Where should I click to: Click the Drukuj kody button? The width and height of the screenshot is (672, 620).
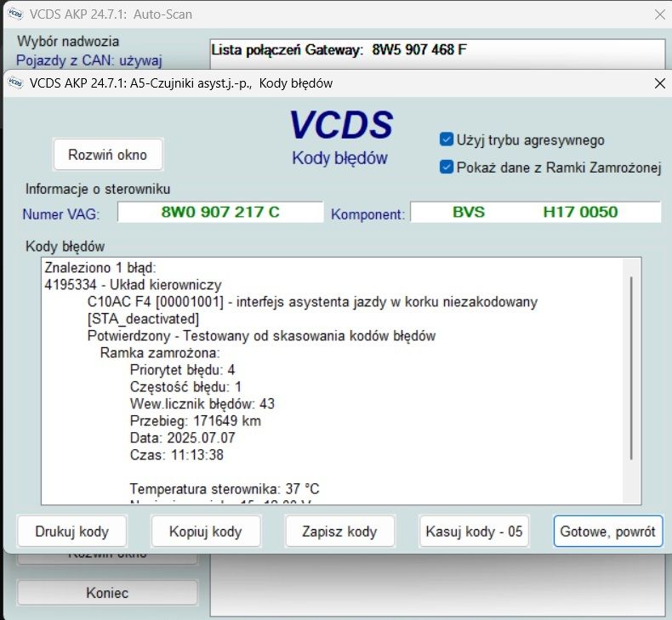72,532
